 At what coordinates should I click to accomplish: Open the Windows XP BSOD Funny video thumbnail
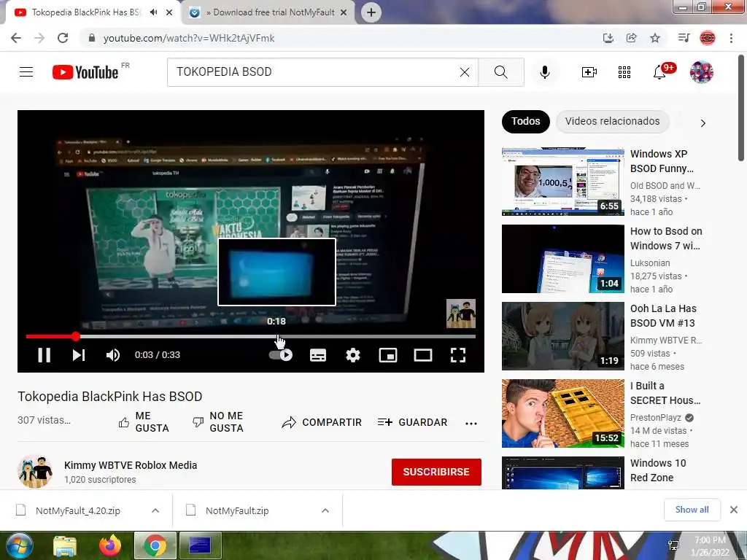tap(562, 182)
